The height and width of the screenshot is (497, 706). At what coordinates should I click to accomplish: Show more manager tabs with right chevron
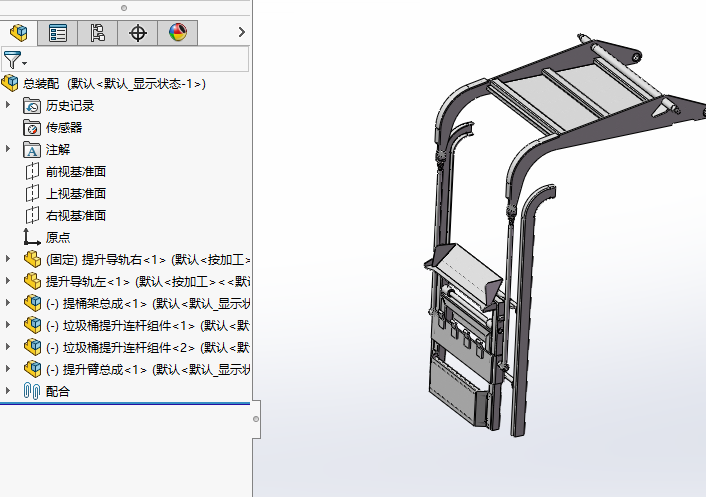pos(242,32)
